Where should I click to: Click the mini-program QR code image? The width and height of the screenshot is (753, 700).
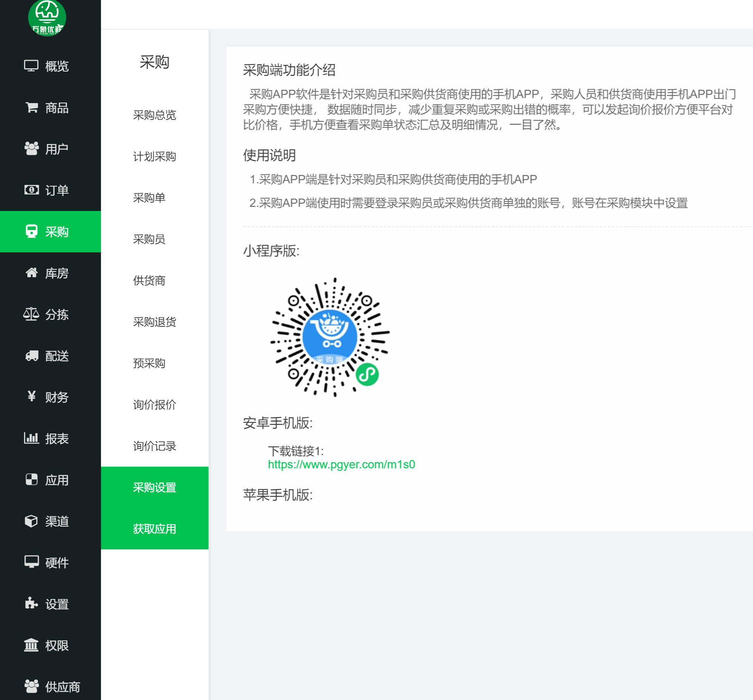[330, 337]
